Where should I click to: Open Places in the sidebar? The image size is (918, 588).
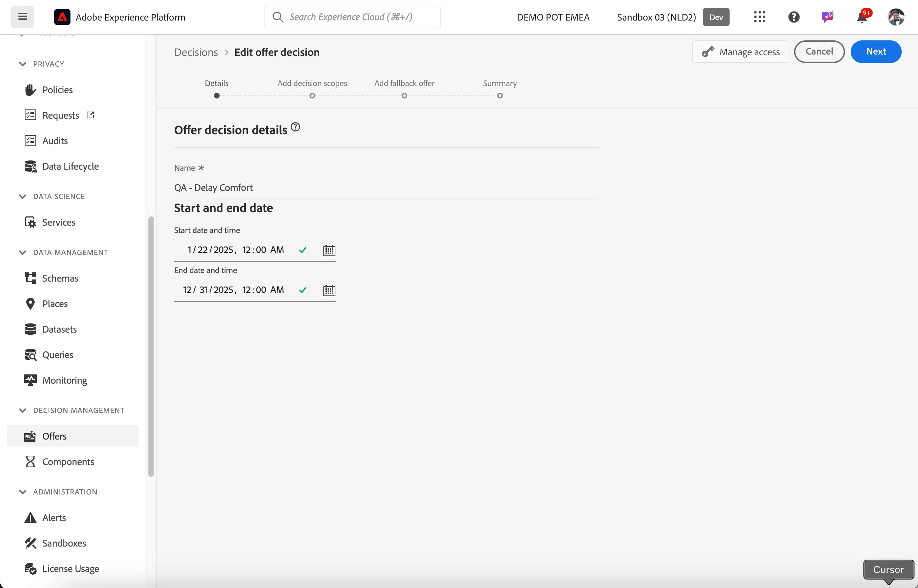73,304
